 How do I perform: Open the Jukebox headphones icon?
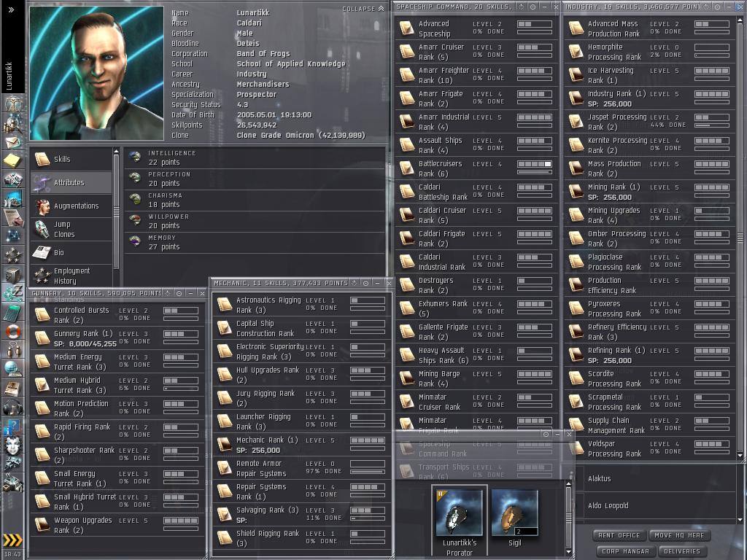point(12,407)
